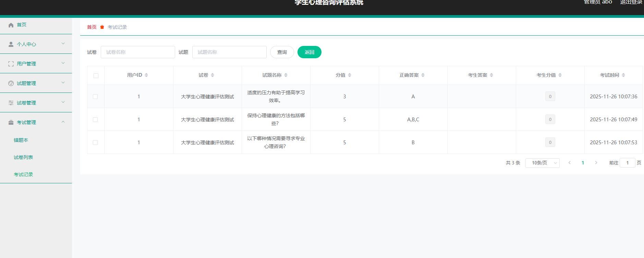Sort by 试题名称 column arrows
Viewport: 644px width, 258px height.
click(x=286, y=75)
